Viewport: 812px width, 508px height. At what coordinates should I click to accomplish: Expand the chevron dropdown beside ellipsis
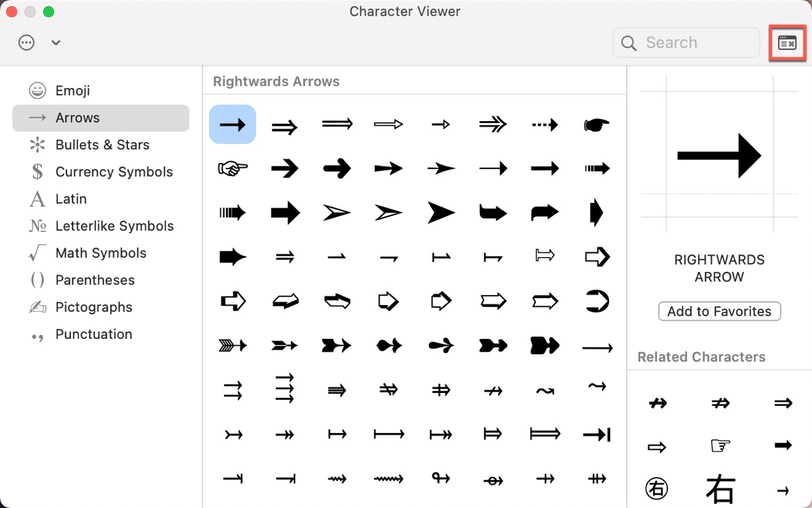point(56,43)
